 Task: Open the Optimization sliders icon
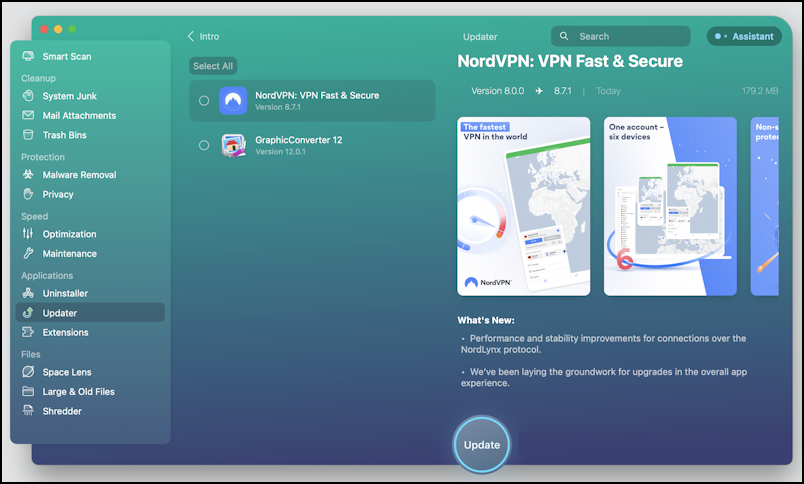point(28,233)
